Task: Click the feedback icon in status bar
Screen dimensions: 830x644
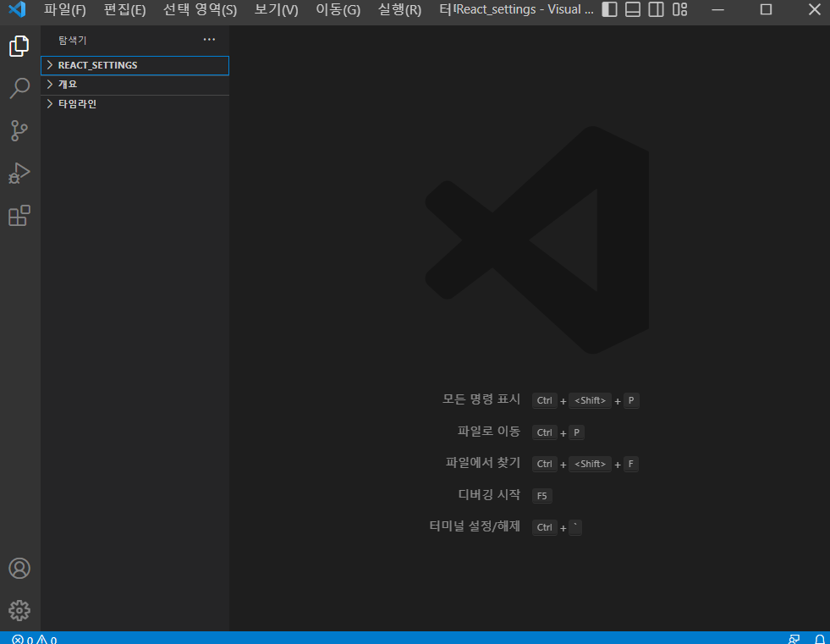Action: tap(794, 639)
